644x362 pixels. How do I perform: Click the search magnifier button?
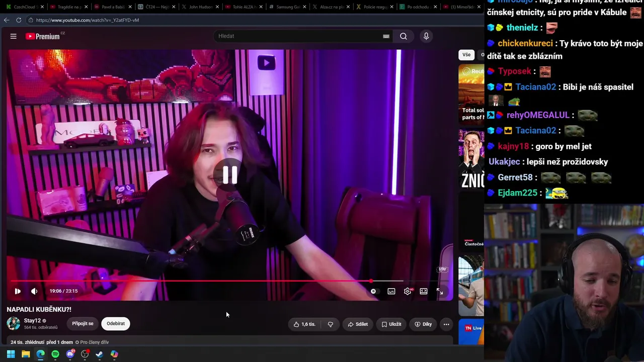(x=404, y=36)
